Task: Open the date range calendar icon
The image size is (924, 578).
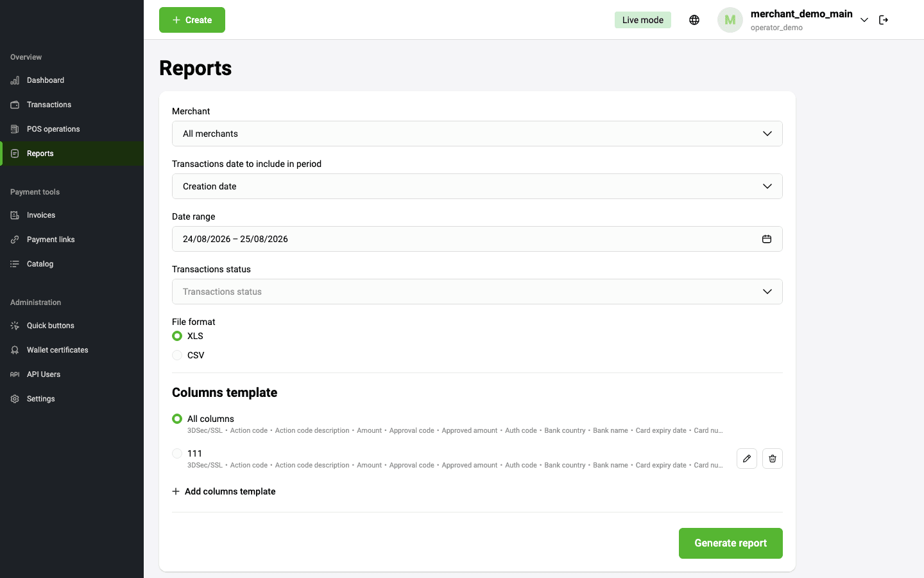Action: tap(767, 239)
